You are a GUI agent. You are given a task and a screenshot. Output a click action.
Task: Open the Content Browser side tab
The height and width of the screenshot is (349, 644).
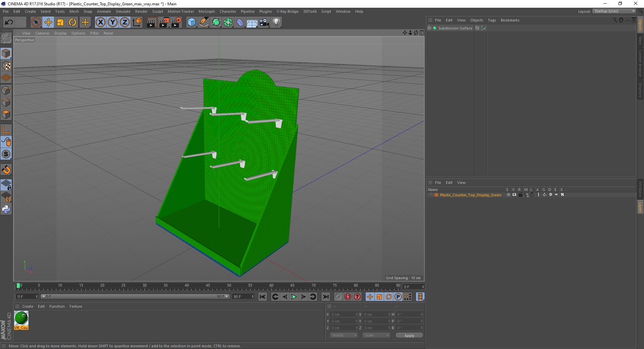point(640,63)
